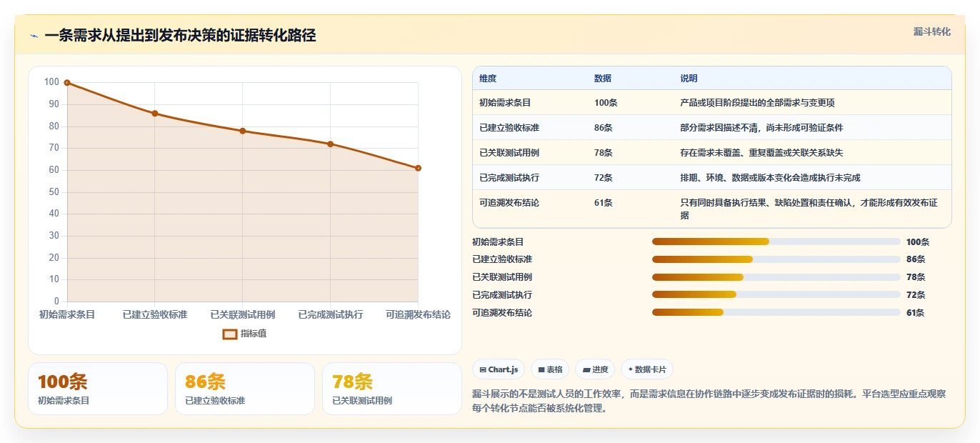The width and height of the screenshot is (980, 443).
Task: Click the chart data point at 已建立验收标准
Action: (155, 114)
